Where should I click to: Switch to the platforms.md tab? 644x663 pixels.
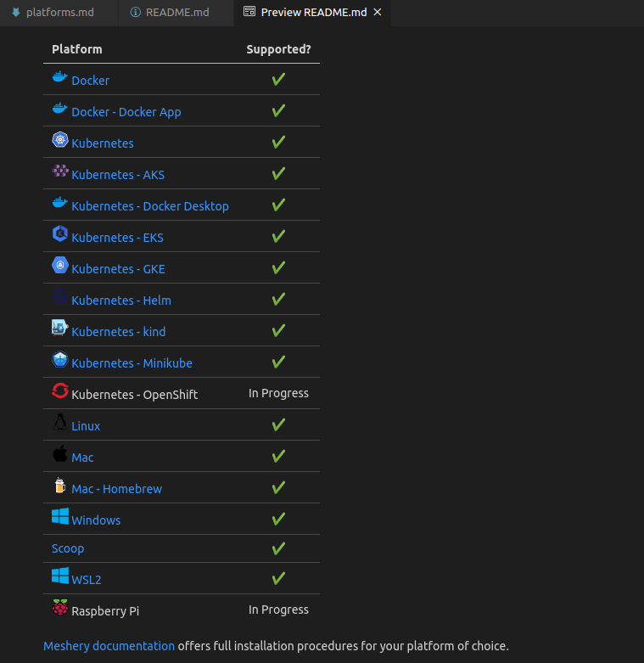click(x=59, y=13)
